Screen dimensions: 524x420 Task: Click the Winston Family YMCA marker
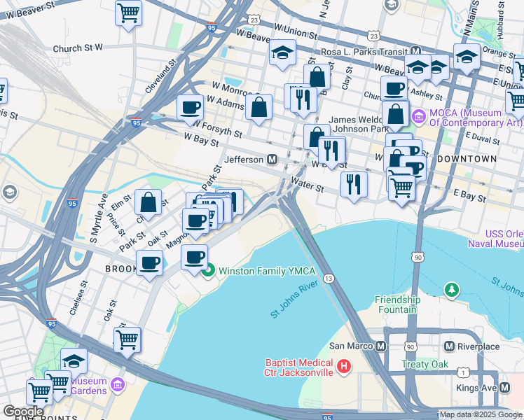pos(209,270)
